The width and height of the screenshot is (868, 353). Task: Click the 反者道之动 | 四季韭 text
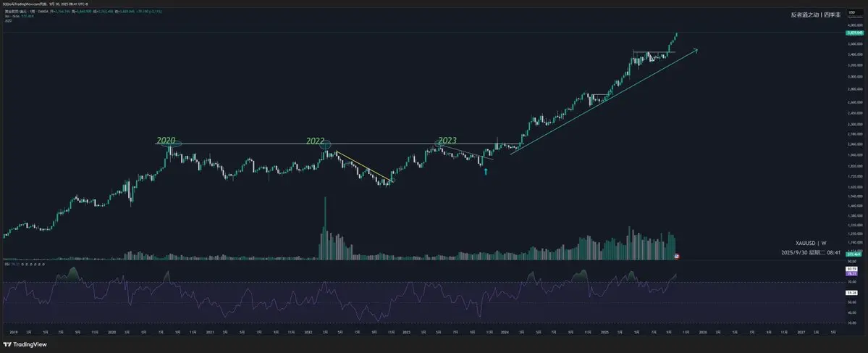[815, 15]
